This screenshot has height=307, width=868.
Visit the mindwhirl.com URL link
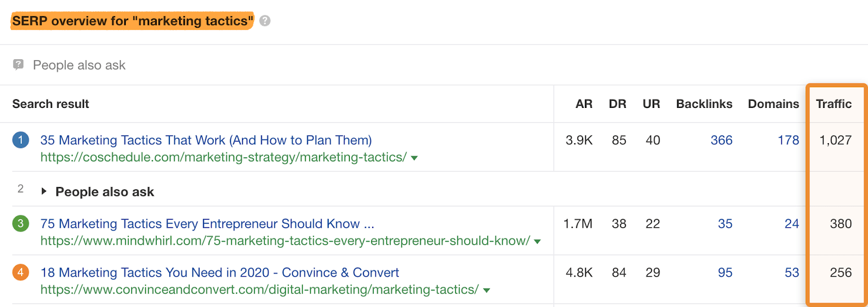coord(285,241)
